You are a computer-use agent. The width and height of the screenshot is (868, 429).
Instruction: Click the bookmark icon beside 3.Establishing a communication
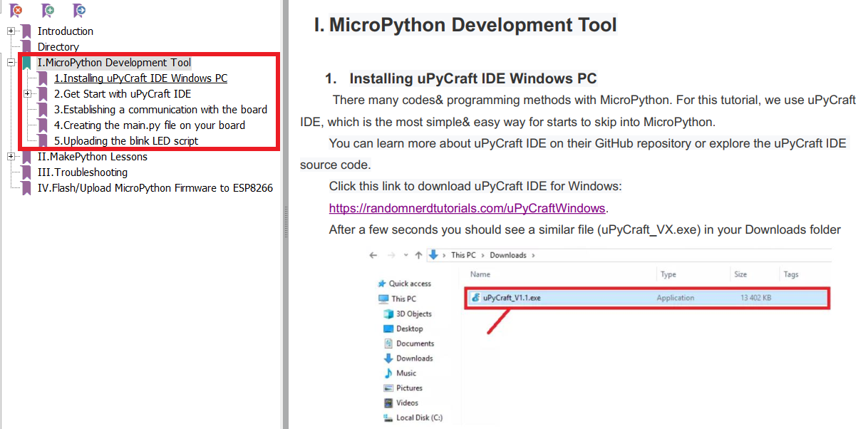tap(43, 110)
